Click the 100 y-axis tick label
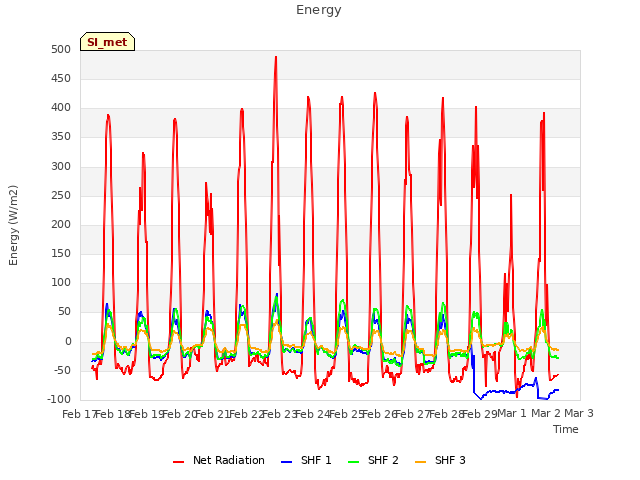This screenshot has width=640, height=480. tap(61, 282)
